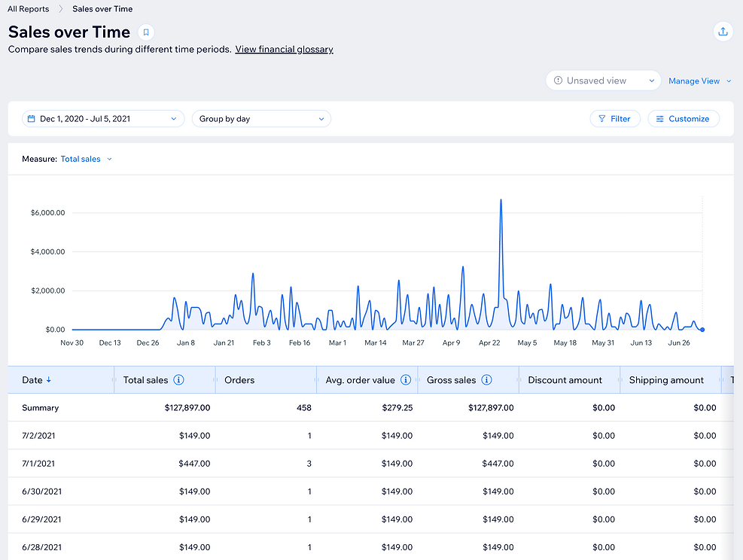This screenshot has height=560, width=743.
Task: Open the Customize options
Action: coord(684,119)
